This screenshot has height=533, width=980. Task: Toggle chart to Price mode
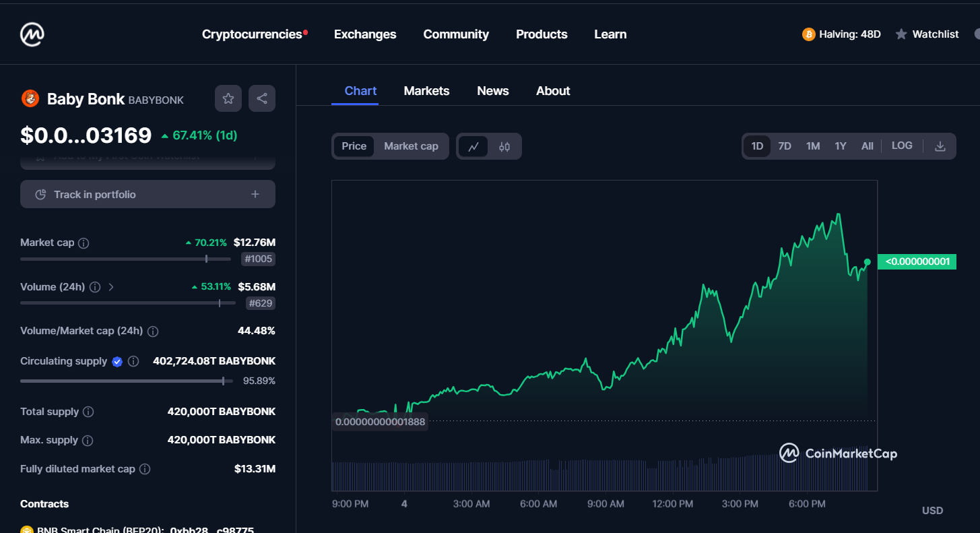click(354, 146)
